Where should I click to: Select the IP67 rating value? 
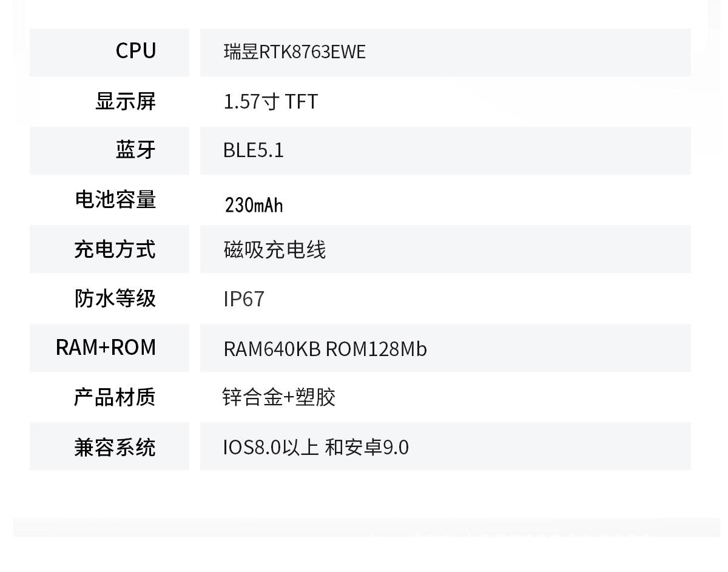244,299
